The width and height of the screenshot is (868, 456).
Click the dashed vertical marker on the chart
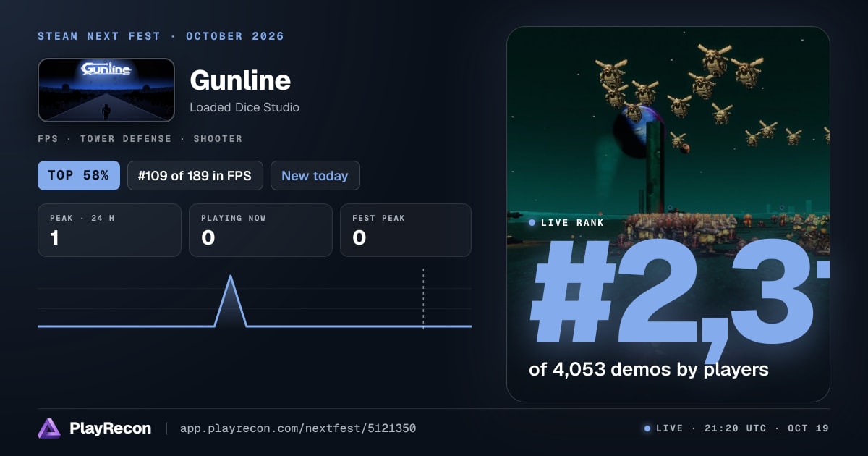pos(423,298)
